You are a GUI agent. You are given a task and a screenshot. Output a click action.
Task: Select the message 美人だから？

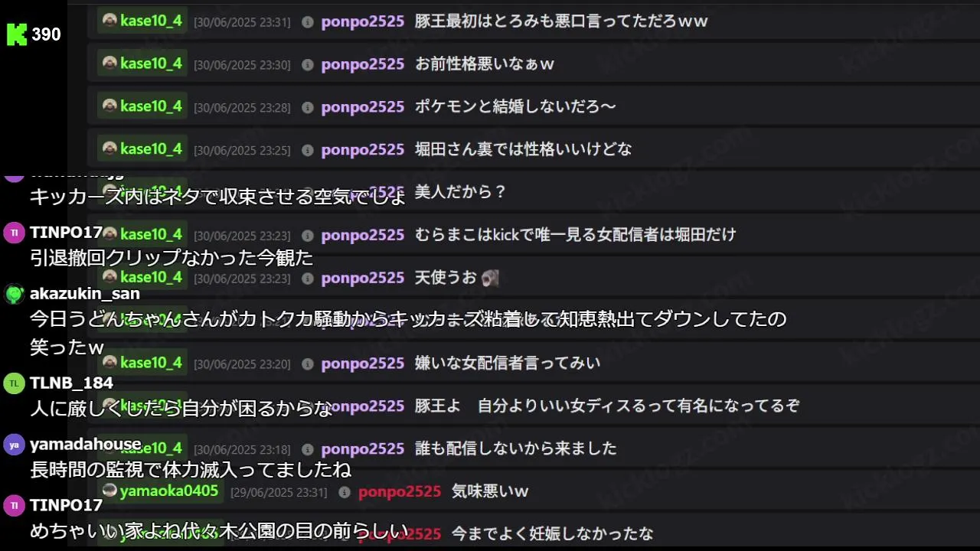click(x=461, y=192)
